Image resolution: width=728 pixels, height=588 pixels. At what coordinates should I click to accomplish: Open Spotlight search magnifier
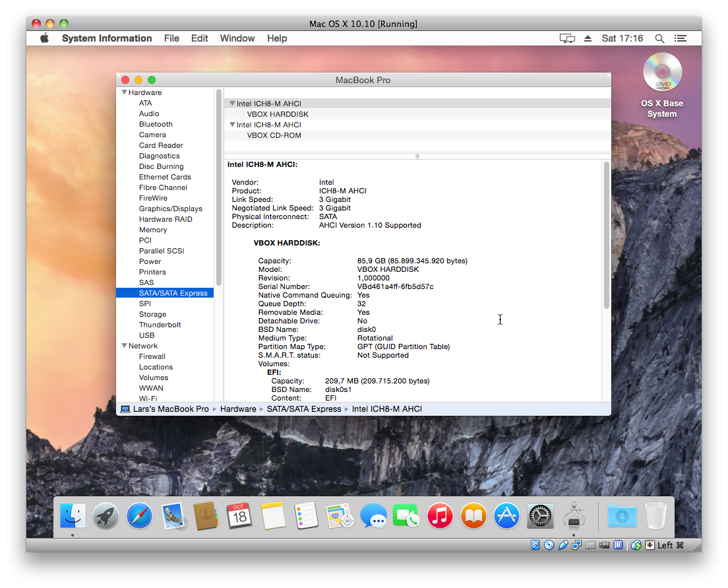(659, 38)
